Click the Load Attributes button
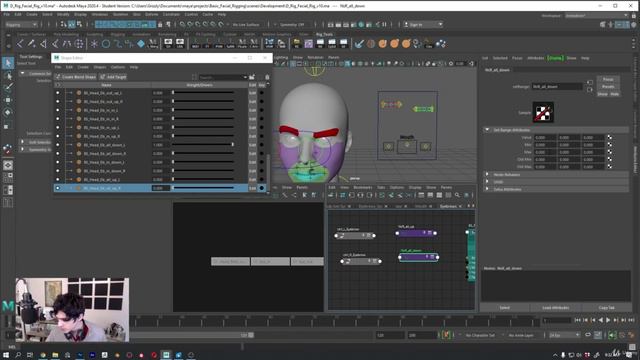The image size is (640, 360). coord(556,307)
